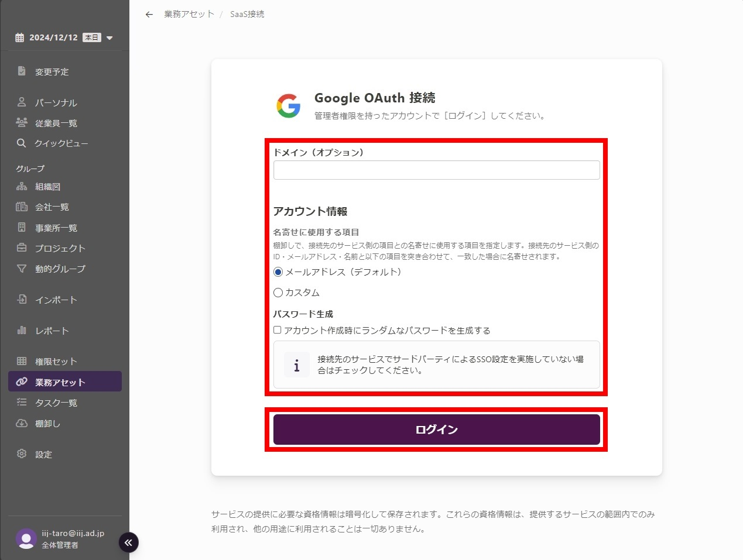This screenshot has height=560, width=743.
Task: Click the user avatar icon at bottom
Action: [x=26, y=538]
